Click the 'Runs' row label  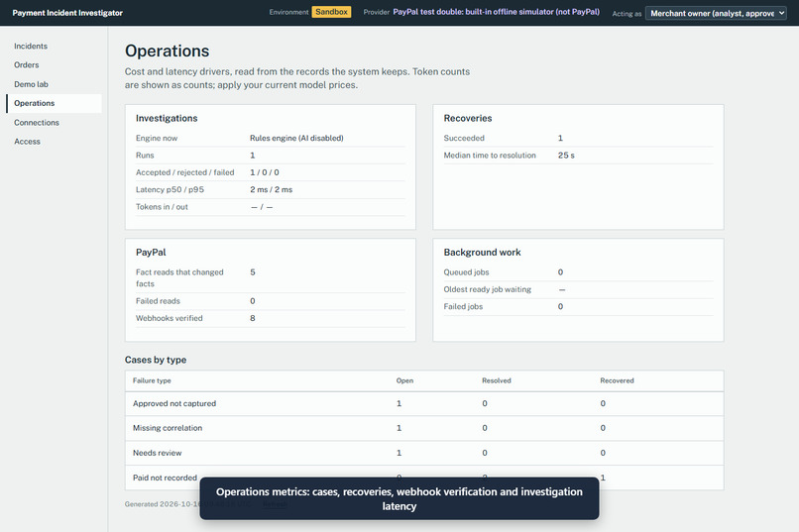[x=145, y=156]
